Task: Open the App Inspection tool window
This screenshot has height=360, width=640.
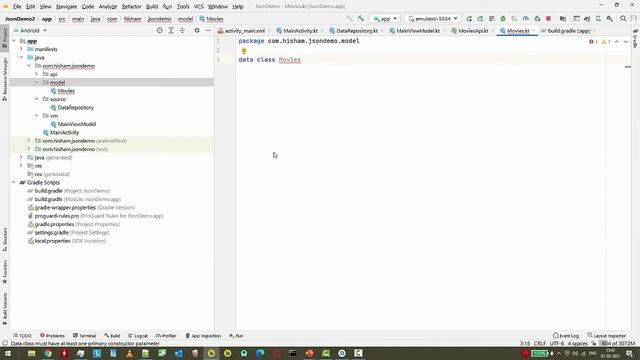Action: (203, 336)
